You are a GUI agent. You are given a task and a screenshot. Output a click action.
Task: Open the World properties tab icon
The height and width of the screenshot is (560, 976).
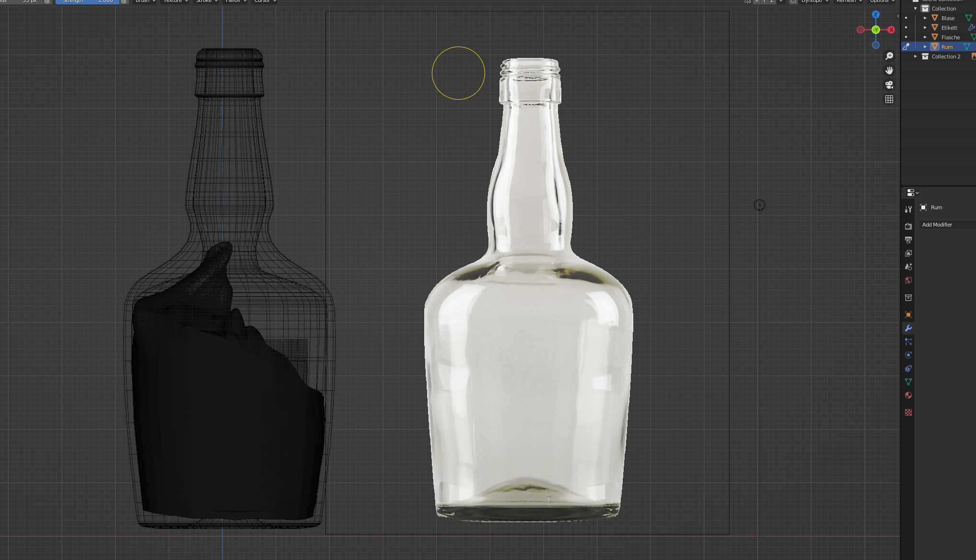908,280
